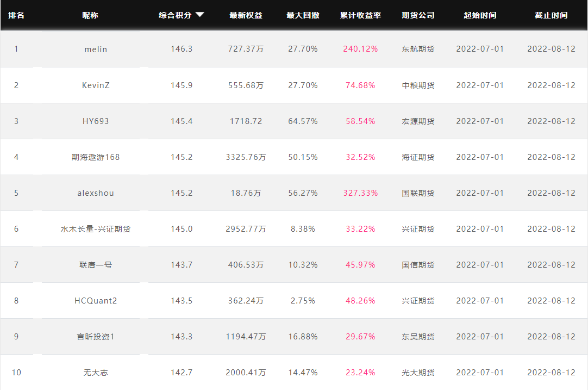Sort by 综合积分 descending arrow
The width and height of the screenshot is (588, 390).
click(x=200, y=15)
